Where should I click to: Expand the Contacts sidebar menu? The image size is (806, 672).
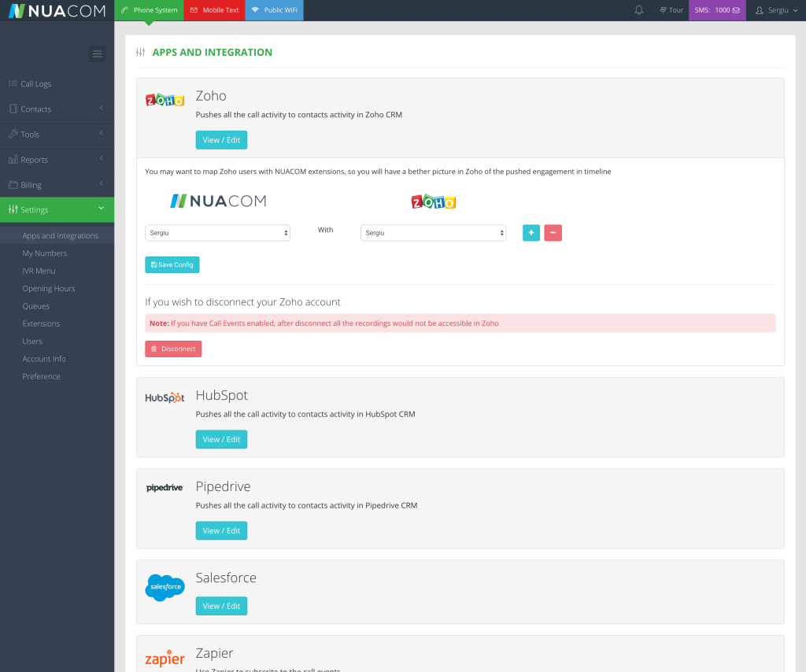(57, 109)
